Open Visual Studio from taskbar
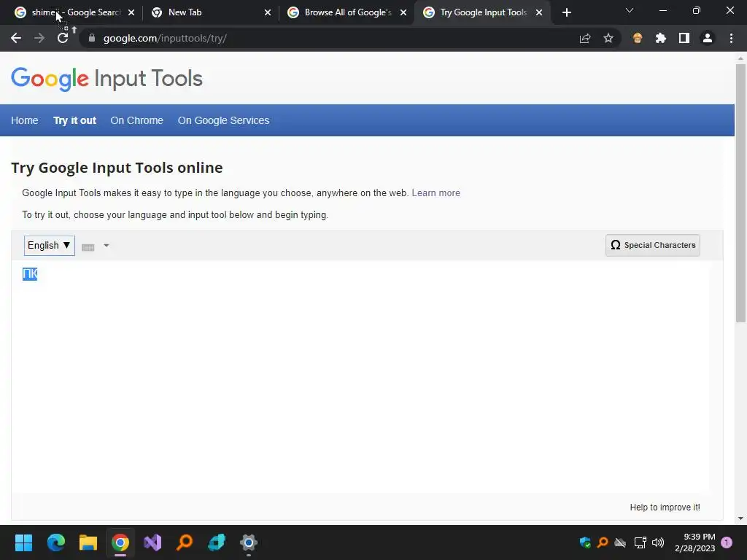This screenshot has width=747, height=560. (152, 542)
